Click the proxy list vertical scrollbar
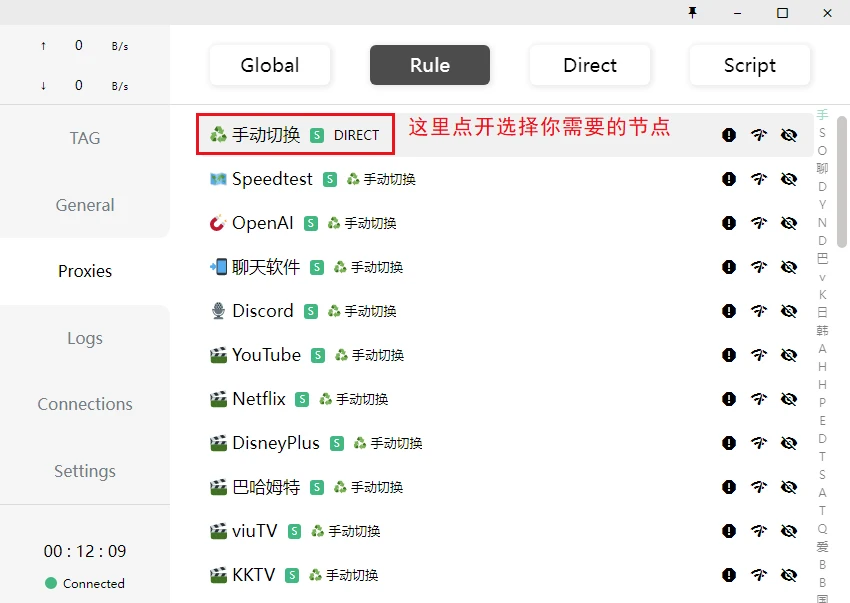Image resolution: width=850 pixels, height=603 pixels. click(x=841, y=182)
